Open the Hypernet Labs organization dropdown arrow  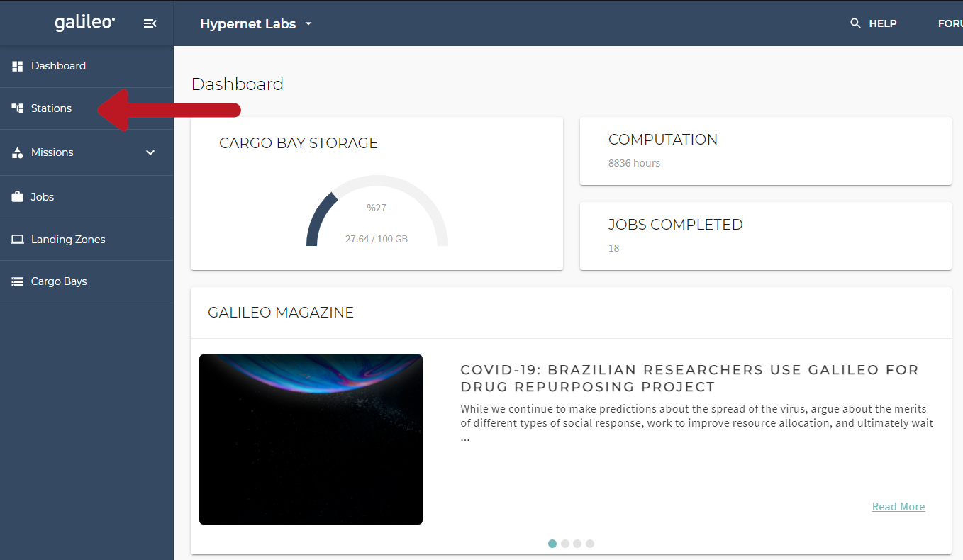pyautogui.click(x=308, y=24)
